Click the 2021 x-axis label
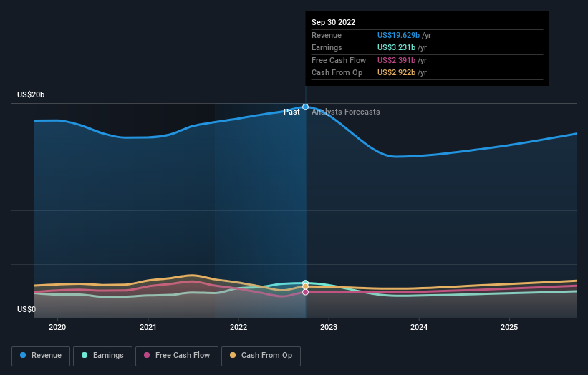The image size is (588, 375). [x=148, y=328]
